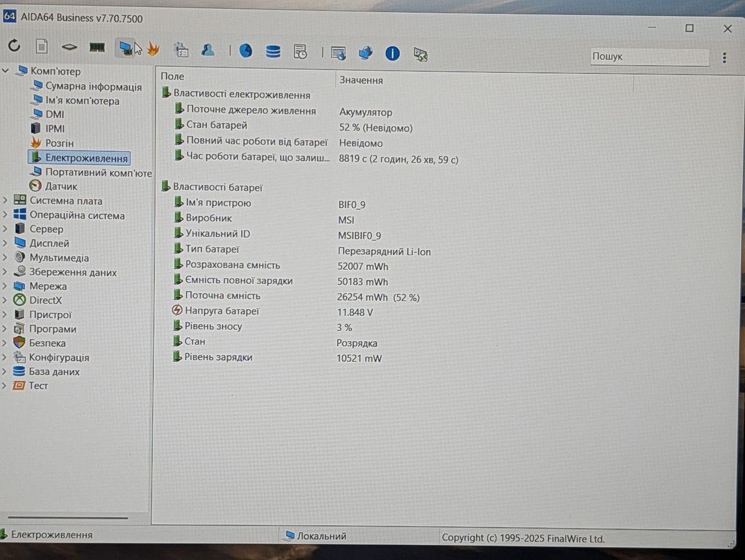The height and width of the screenshot is (560, 745).
Task: Click the memory module toolbar icon
Action: coord(97,47)
